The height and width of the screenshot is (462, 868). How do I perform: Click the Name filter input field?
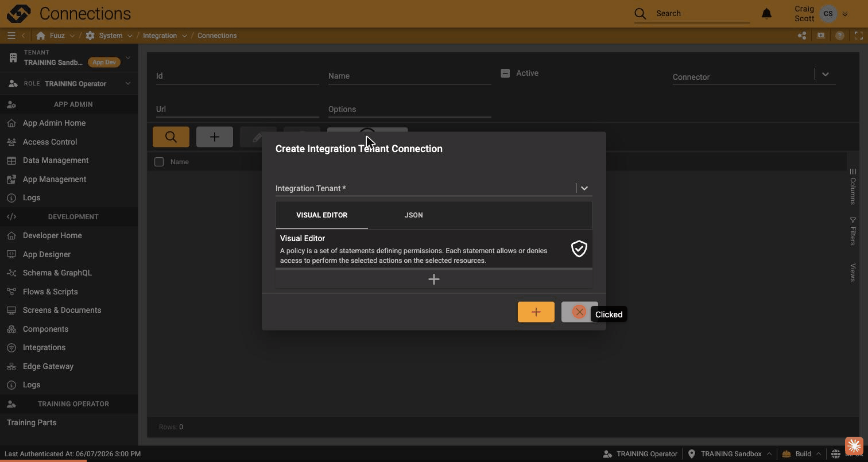pos(410,76)
